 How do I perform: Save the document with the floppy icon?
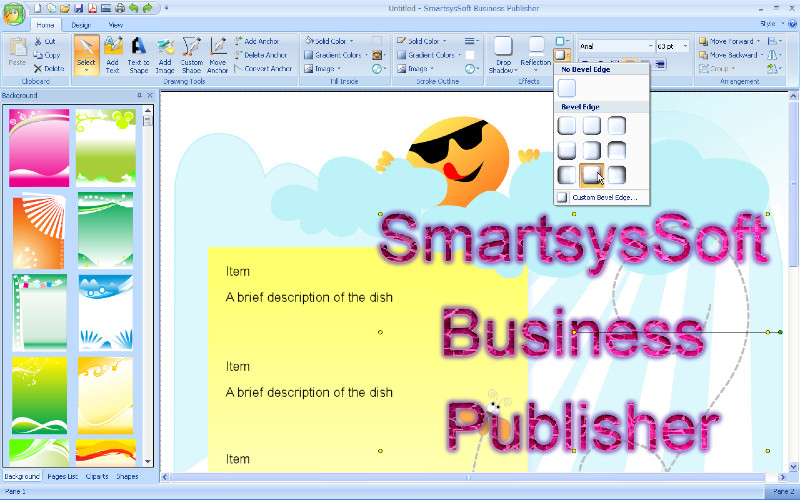pos(78,8)
